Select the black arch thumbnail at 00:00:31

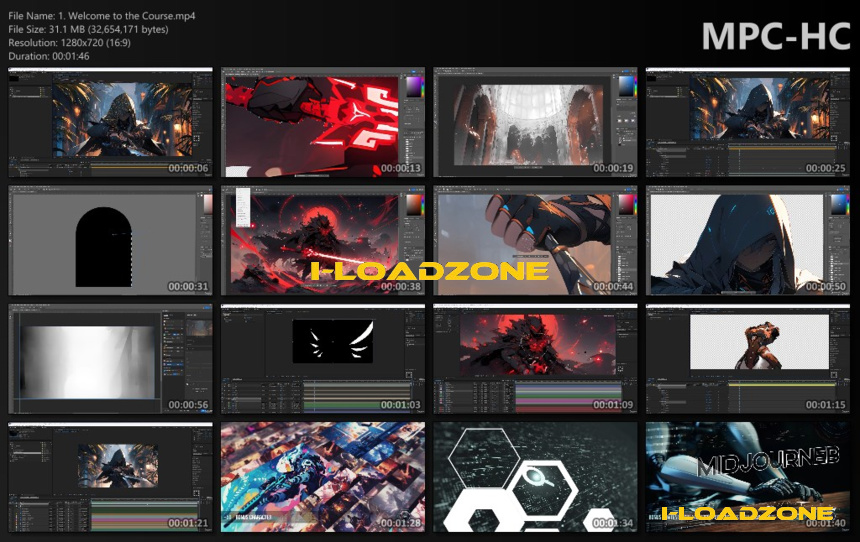[110, 240]
